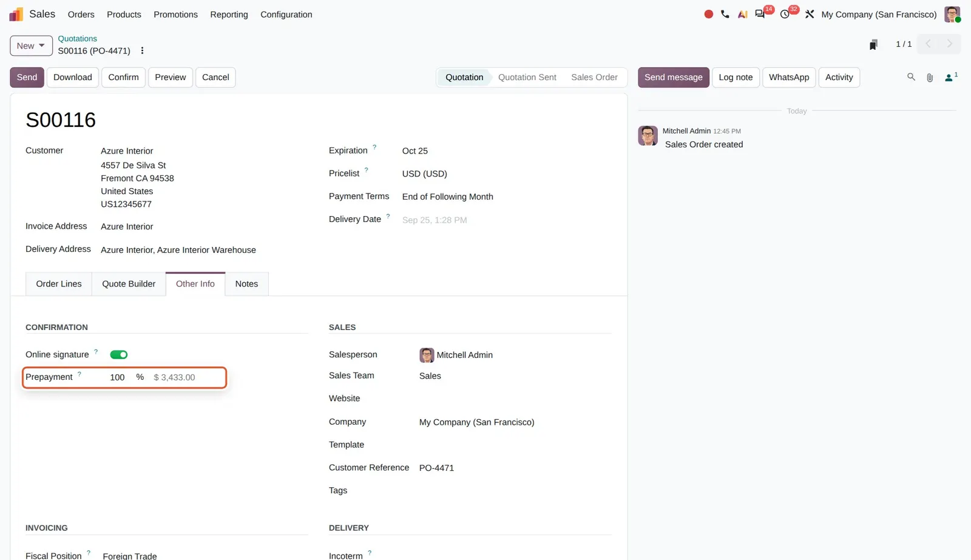
Task: Open the phone VoIP icon
Action: [725, 14]
